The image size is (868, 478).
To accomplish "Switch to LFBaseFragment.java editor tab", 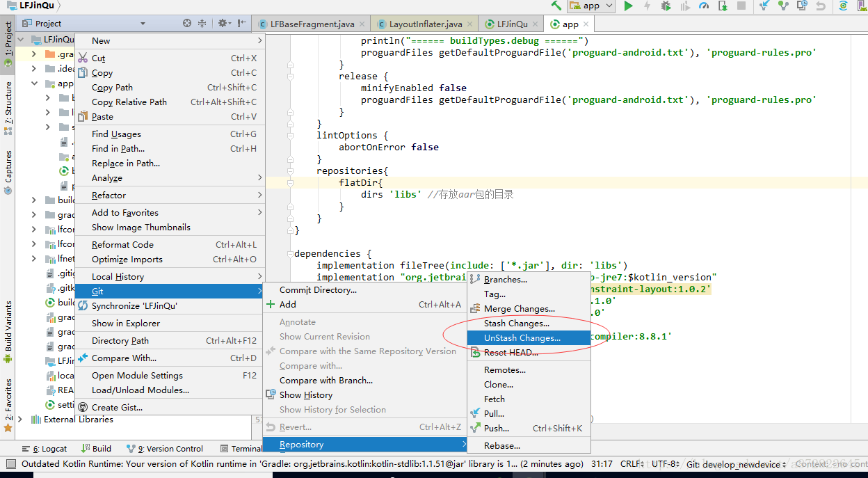I will pos(312,24).
